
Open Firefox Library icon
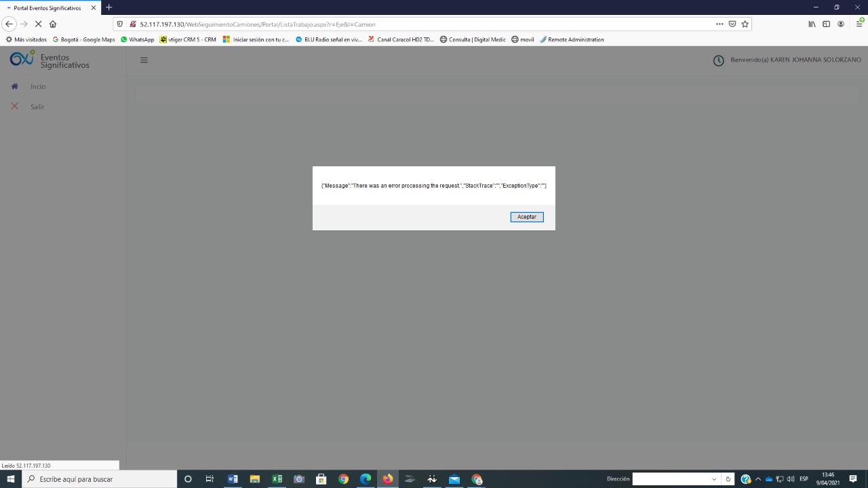812,24
